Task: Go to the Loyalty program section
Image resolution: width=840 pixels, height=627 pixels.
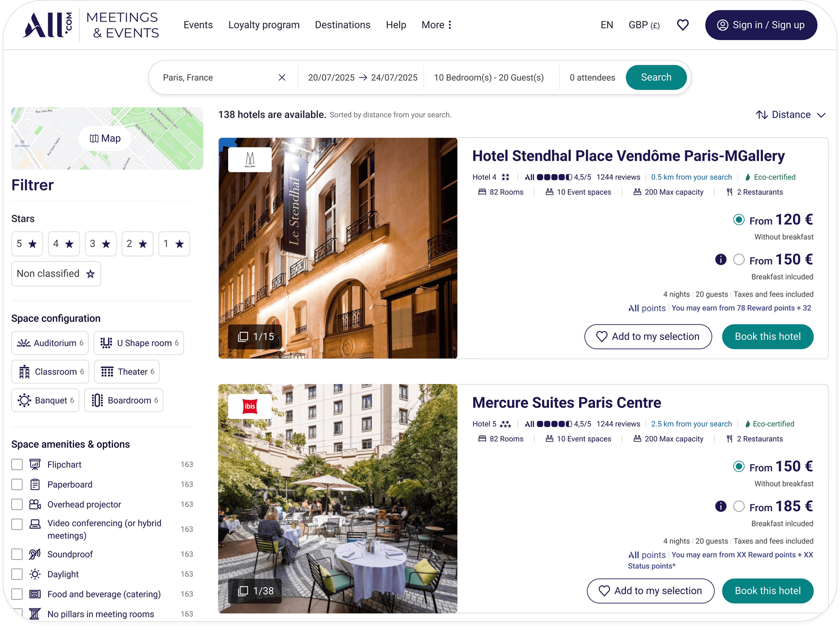Action: (x=264, y=25)
